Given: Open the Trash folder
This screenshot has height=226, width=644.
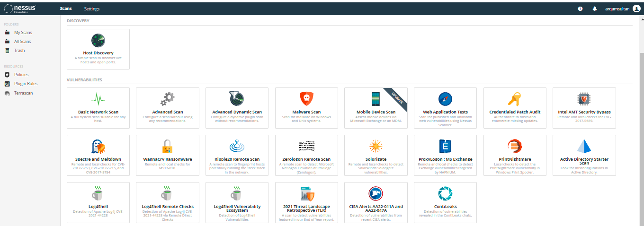Looking at the screenshot, I should [x=19, y=51].
